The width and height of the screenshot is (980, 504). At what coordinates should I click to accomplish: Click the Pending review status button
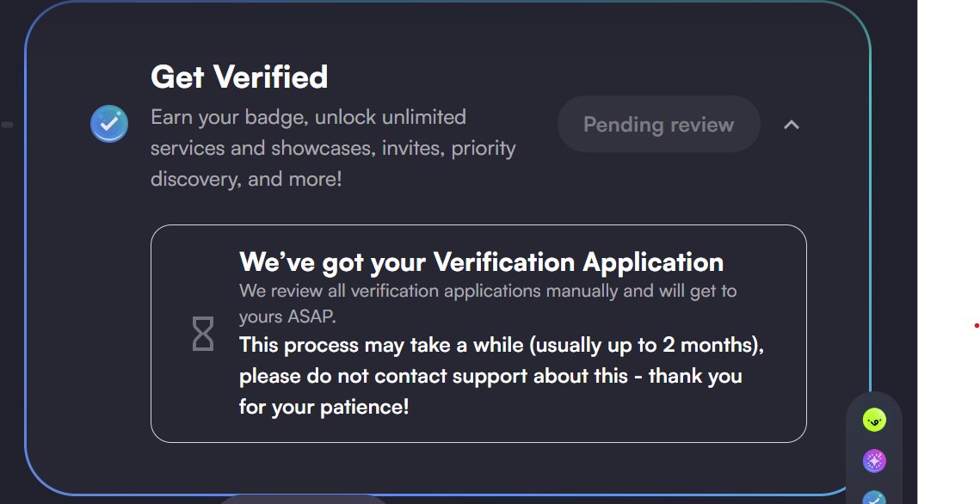(659, 124)
